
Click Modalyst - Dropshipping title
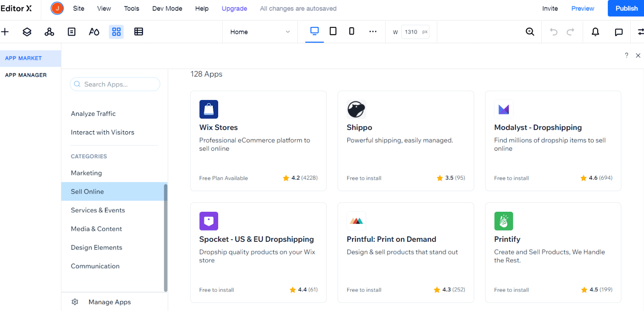538,127
